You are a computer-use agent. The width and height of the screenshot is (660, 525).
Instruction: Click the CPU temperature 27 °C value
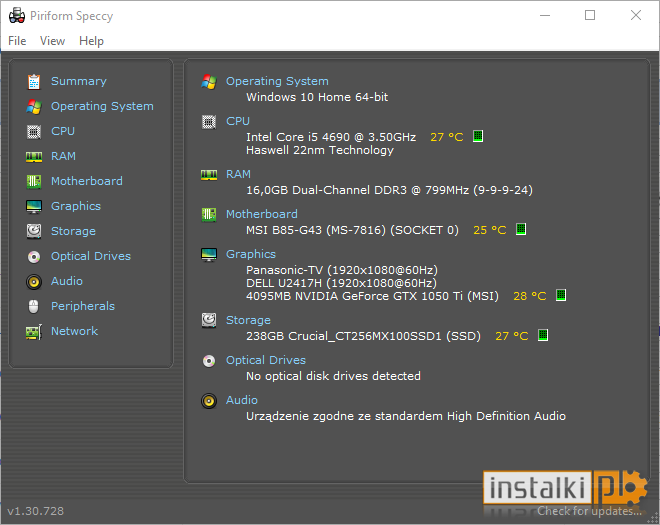[x=447, y=137]
